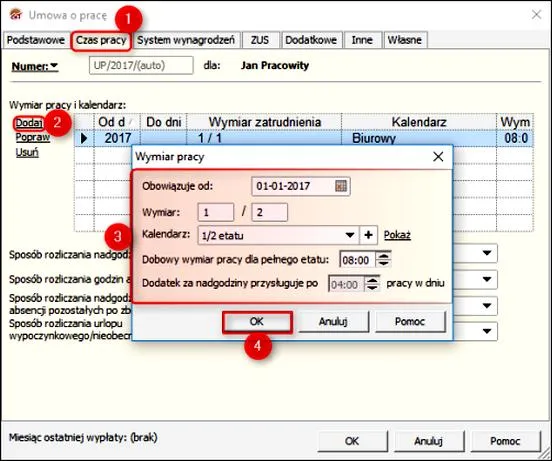Viewport: 552px width, 461px height.
Task: Click the Popraw link
Action: [33, 137]
